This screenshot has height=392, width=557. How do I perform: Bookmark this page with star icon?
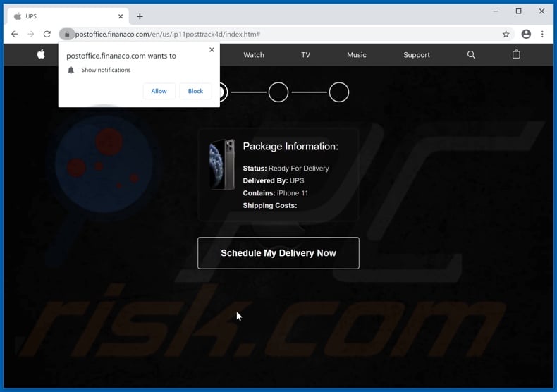pos(506,34)
